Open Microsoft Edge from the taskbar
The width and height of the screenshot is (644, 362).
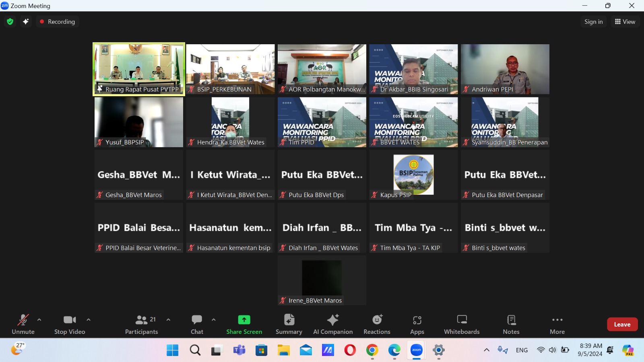point(394,350)
